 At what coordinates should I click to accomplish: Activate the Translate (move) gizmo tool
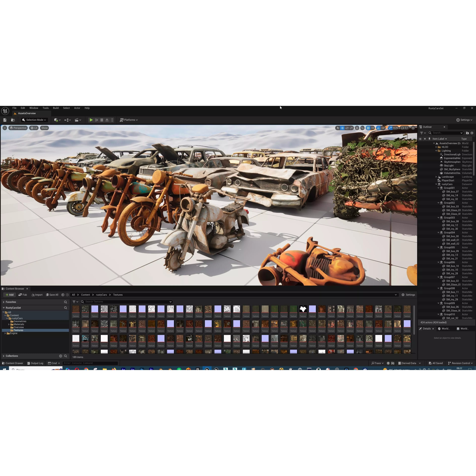[x=342, y=128]
